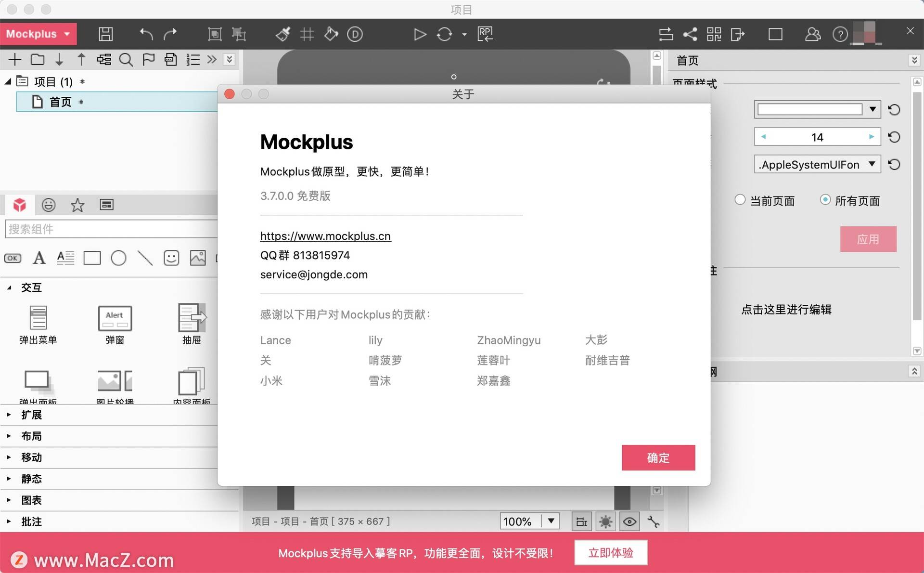Expand the 扩展 category
Screen dimensions: 924x573
coord(9,414)
